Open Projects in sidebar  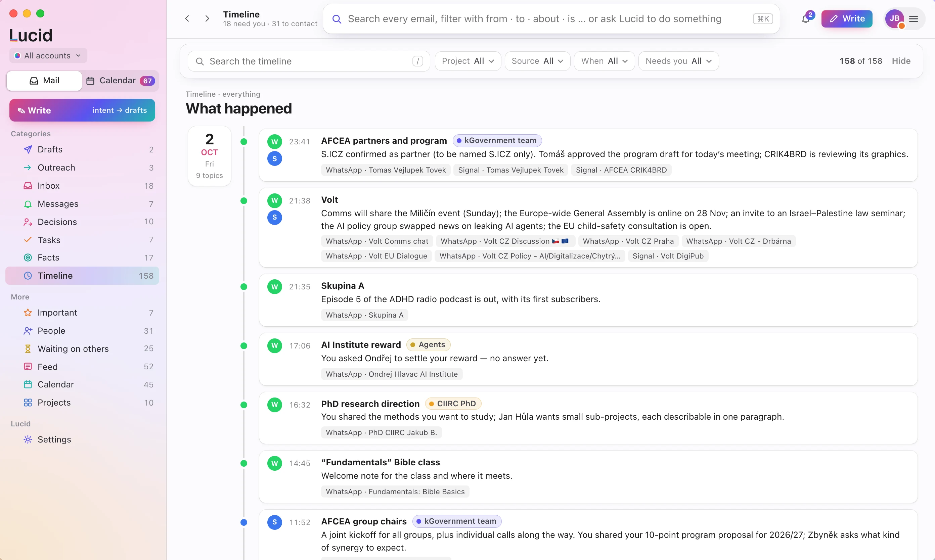[x=82, y=403]
